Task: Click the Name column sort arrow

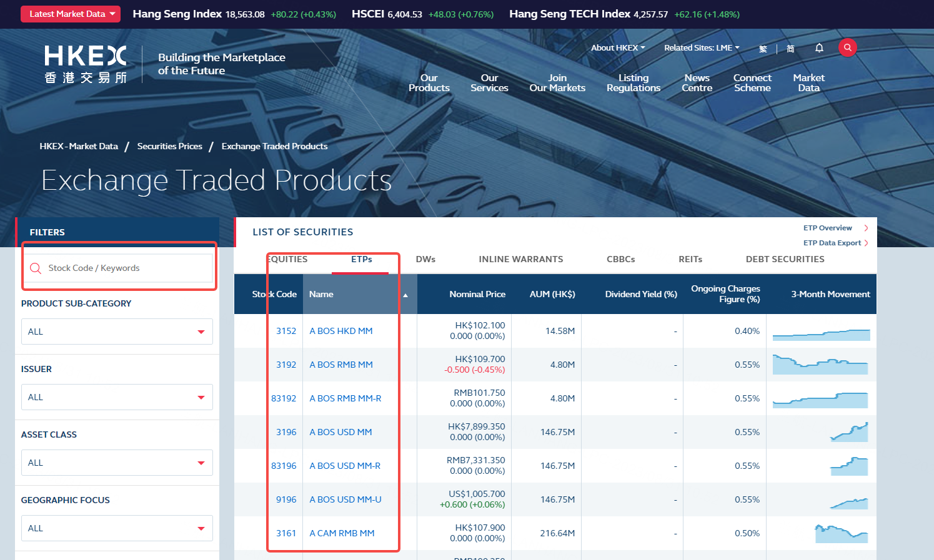Action: coord(405,295)
